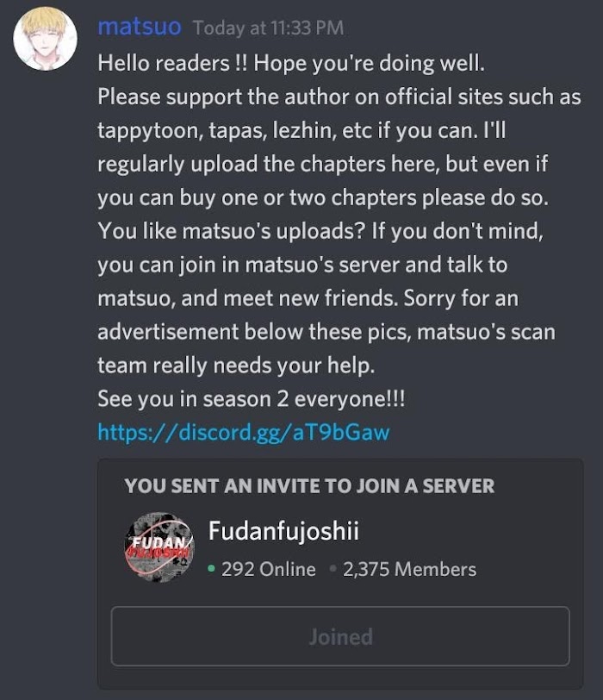
Task: Click the 'regularly upload the chapters here' line
Action: (322, 165)
